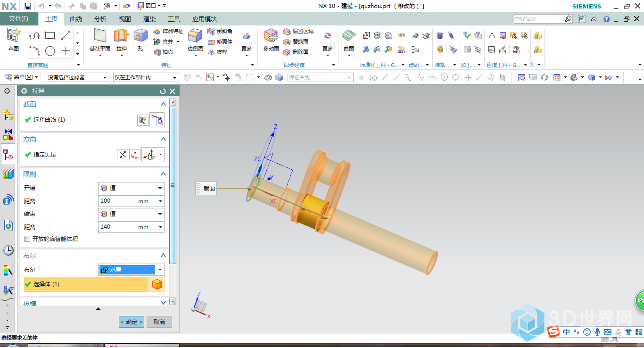
Task: Open the 开始 value type dropdown
Action: [x=131, y=188]
